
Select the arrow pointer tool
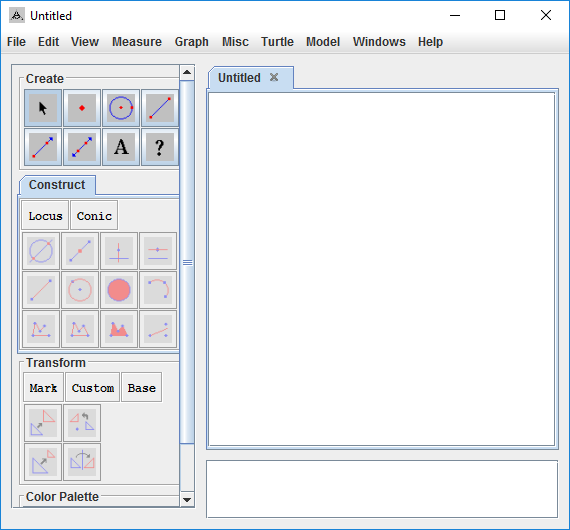click(x=43, y=108)
